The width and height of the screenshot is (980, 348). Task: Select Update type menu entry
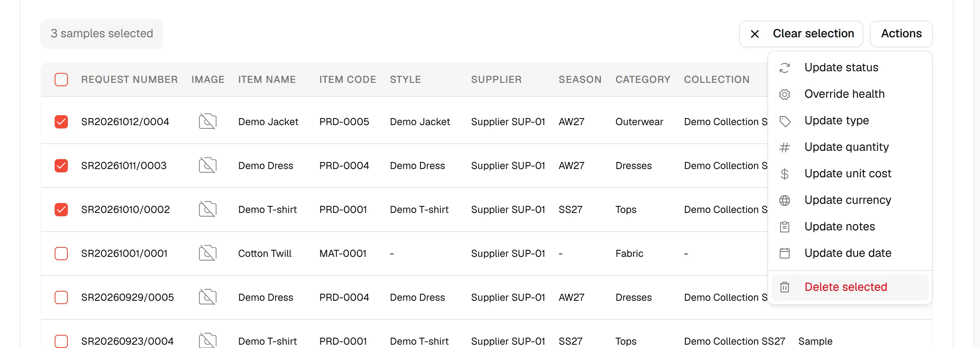coord(850,121)
